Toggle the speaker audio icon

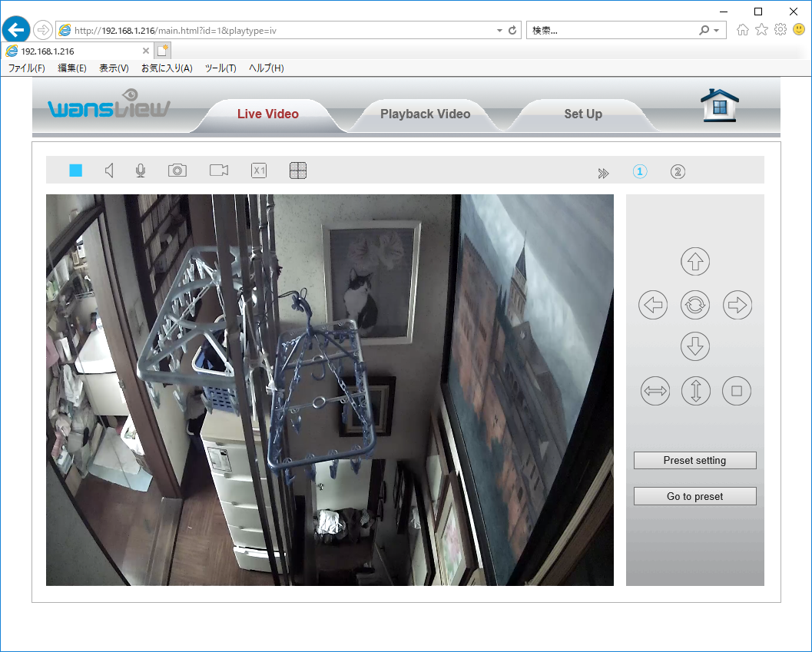pyautogui.click(x=109, y=170)
